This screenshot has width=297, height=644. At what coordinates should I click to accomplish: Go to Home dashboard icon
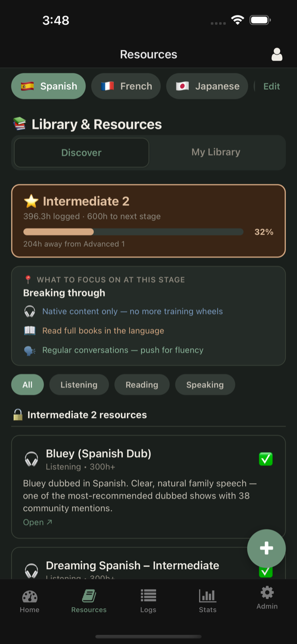pyautogui.click(x=30, y=596)
